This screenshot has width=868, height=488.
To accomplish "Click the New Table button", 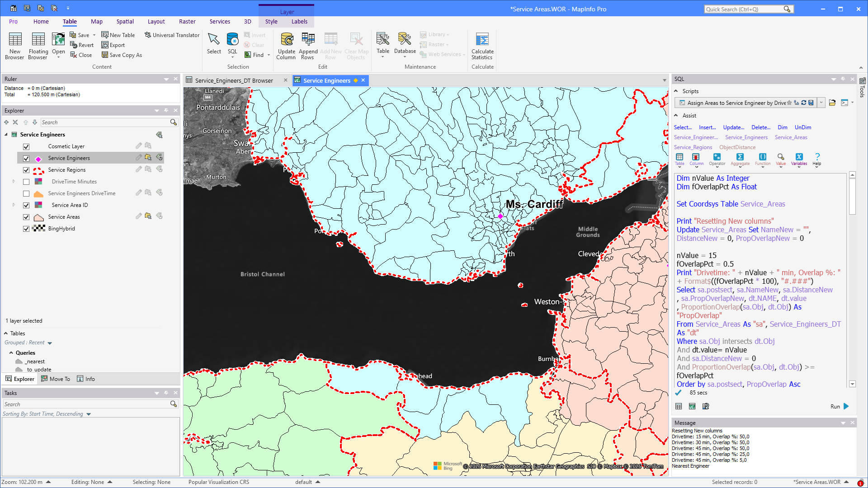I will point(118,35).
